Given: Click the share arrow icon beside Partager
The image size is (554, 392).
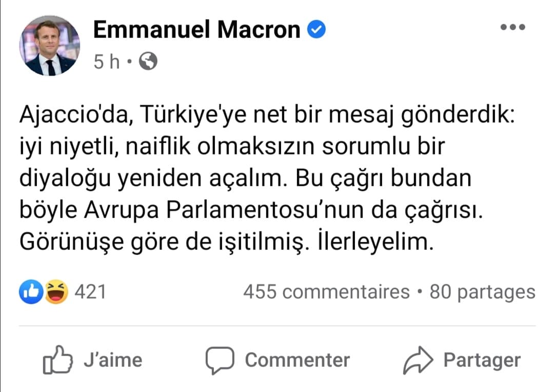Looking at the screenshot, I should point(419,360).
